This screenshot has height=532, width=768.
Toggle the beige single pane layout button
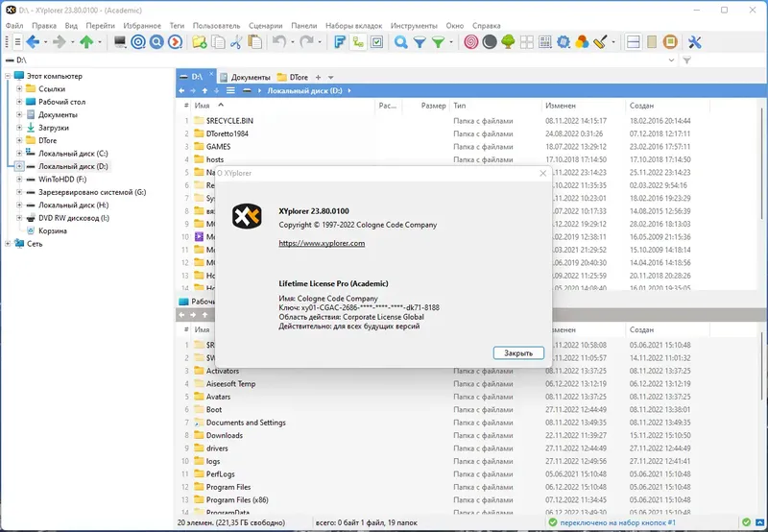(x=652, y=42)
